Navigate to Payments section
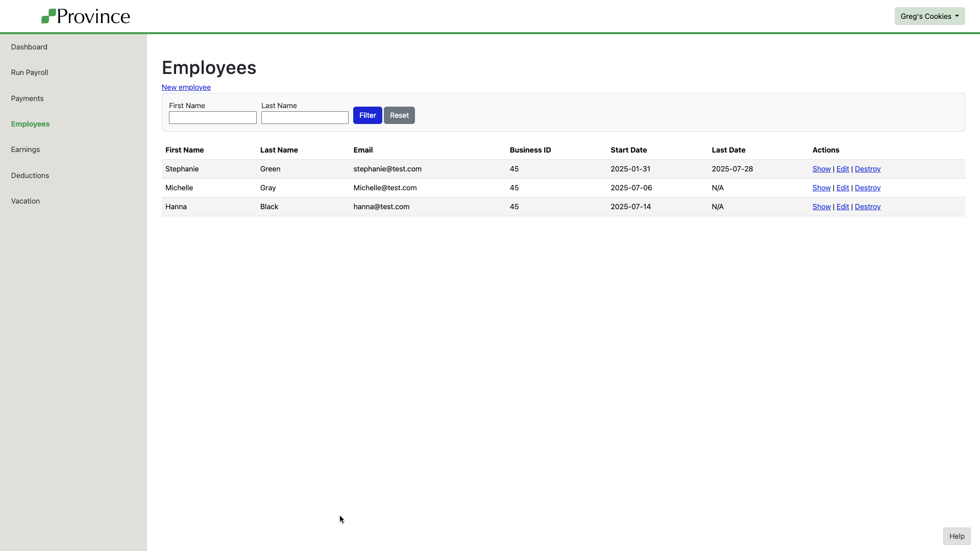The image size is (980, 551). click(27, 98)
